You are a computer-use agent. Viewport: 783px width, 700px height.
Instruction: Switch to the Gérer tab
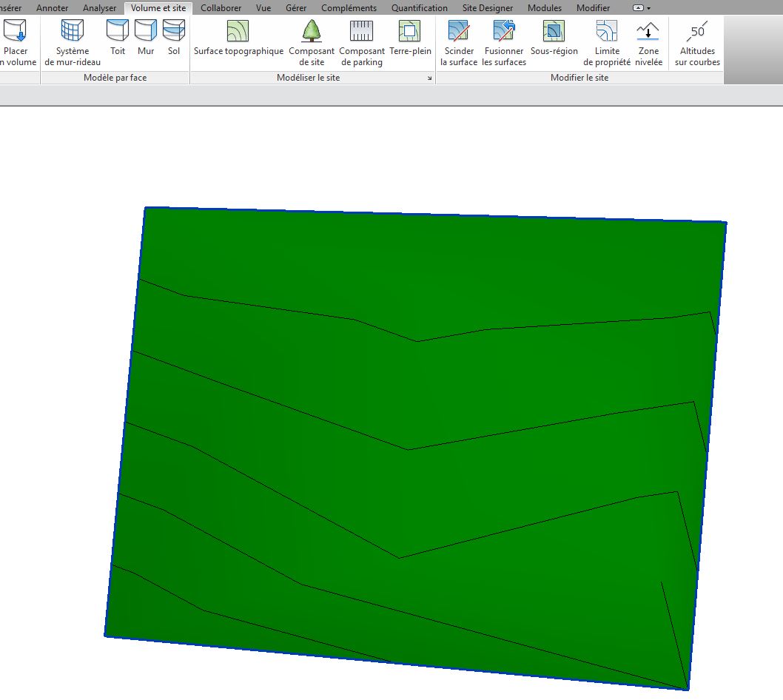coord(295,8)
